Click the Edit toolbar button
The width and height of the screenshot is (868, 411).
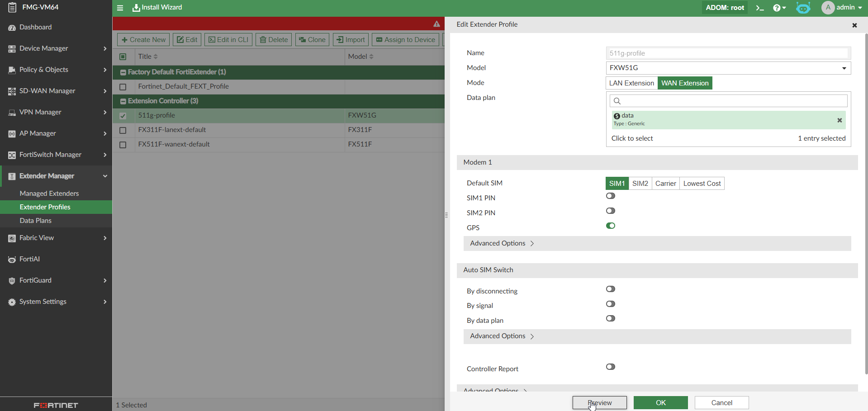(x=187, y=40)
